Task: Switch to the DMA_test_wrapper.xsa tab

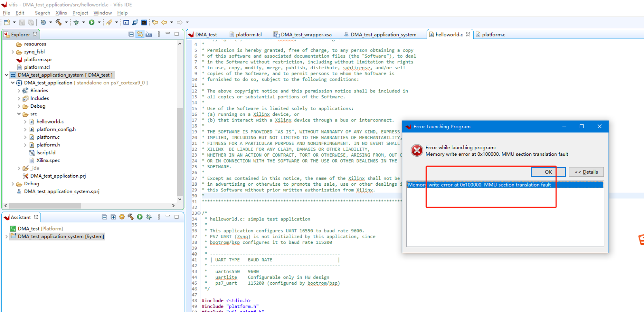Action: (303, 34)
